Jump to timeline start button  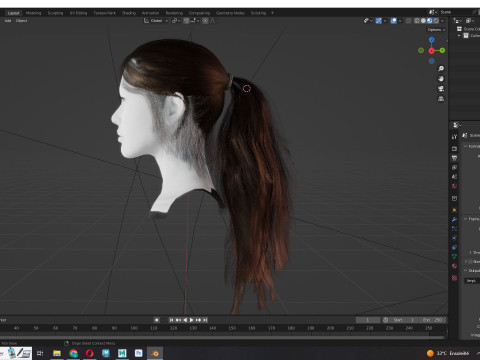click(x=171, y=320)
